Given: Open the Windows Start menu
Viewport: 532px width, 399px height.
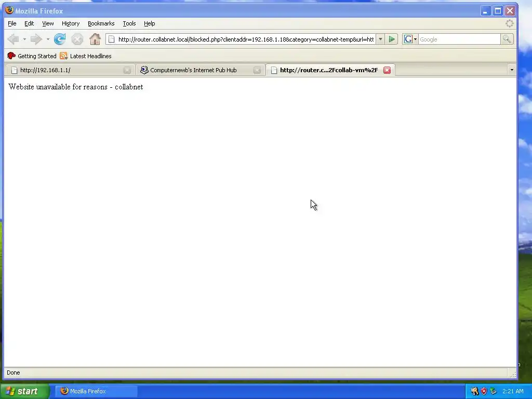Looking at the screenshot, I should (x=25, y=391).
